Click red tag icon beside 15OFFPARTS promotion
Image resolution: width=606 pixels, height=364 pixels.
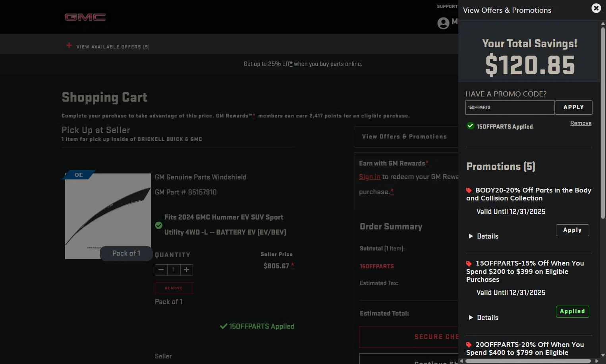pyautogui.click(x=469, y=264)
